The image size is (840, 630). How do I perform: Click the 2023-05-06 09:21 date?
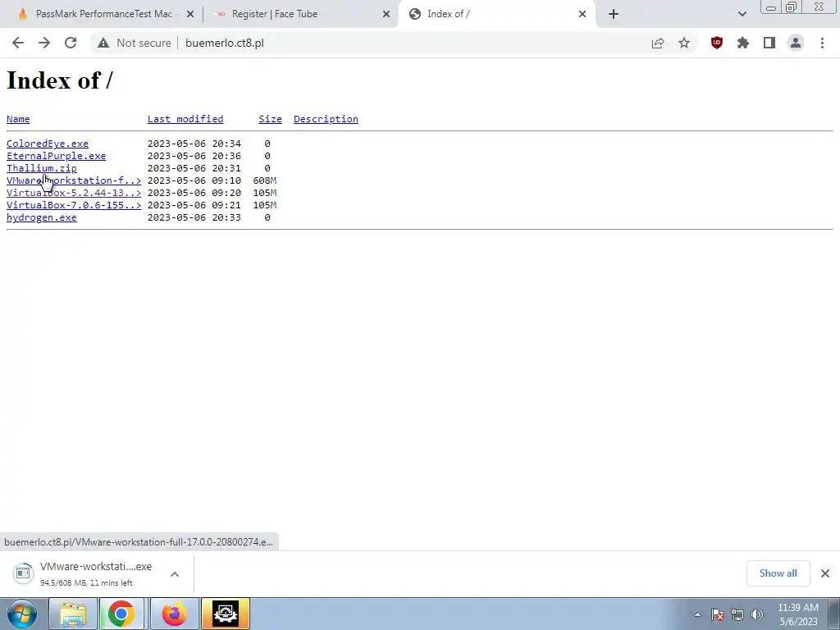click(194, 205)
